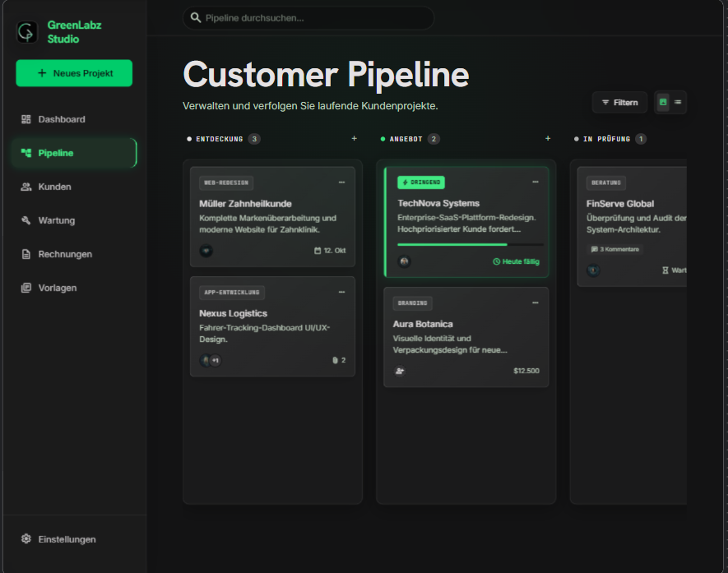Add a card to Entdeckung column

pos(355,138)
